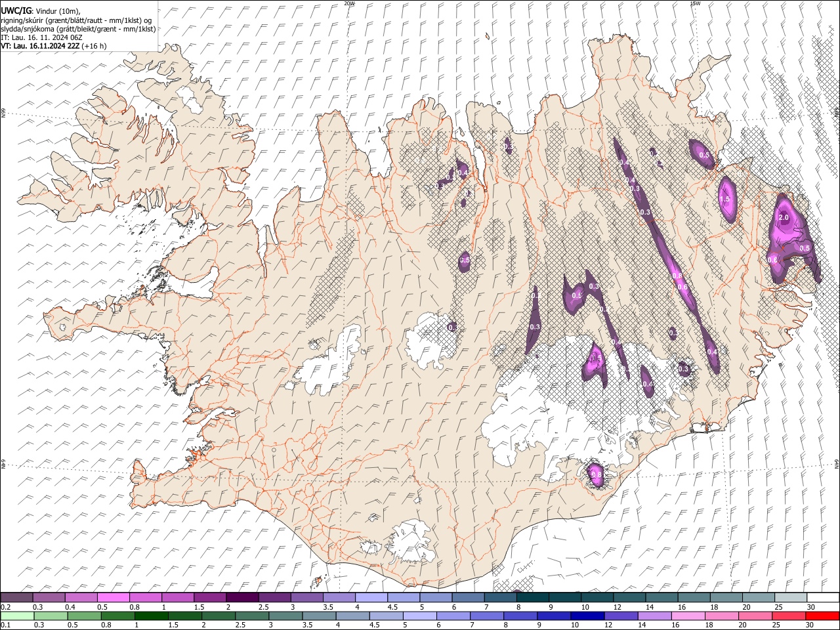Pick rain legend swatch between 0.1 and 0.3
The height and width of the screenshot is (630, 840).
(17, 616)
